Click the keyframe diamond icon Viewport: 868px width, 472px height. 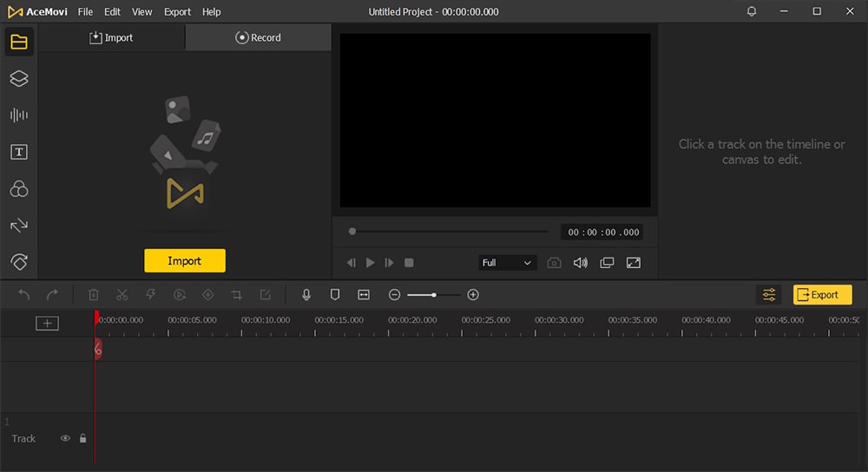coord(208,295)
